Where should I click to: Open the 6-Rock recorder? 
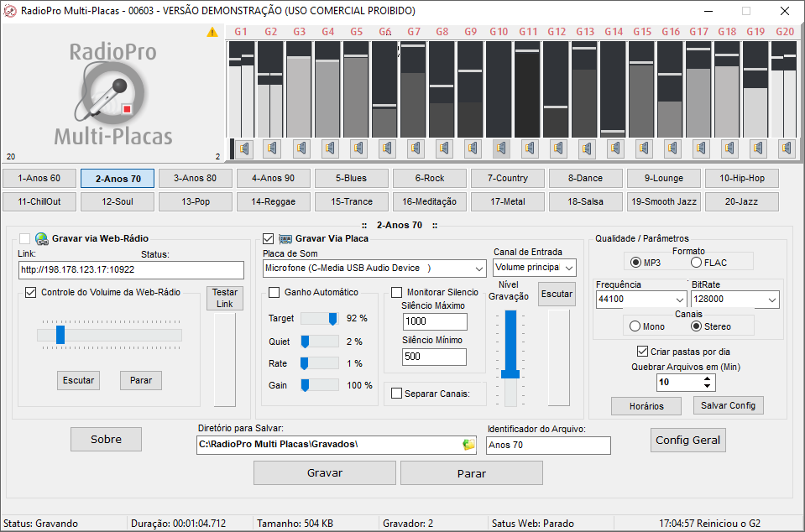[x=430, y=179]
